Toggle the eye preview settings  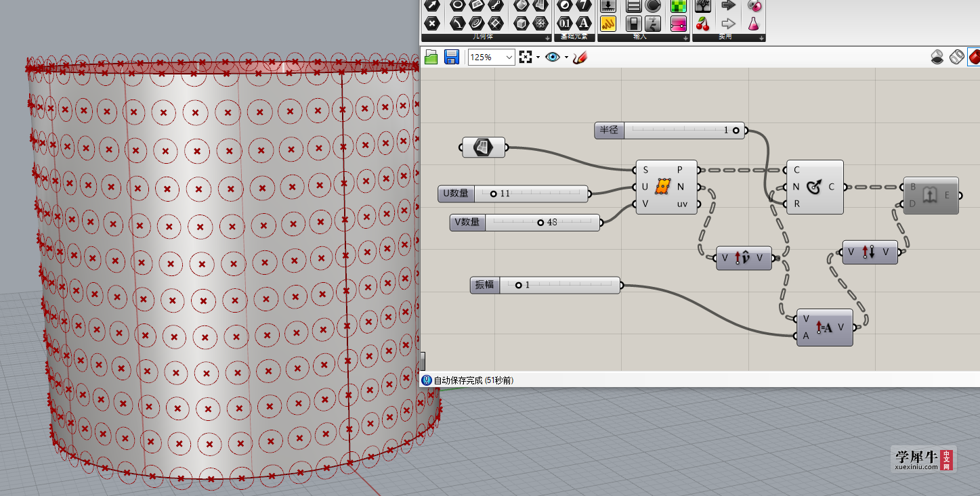tap(553, 58)
